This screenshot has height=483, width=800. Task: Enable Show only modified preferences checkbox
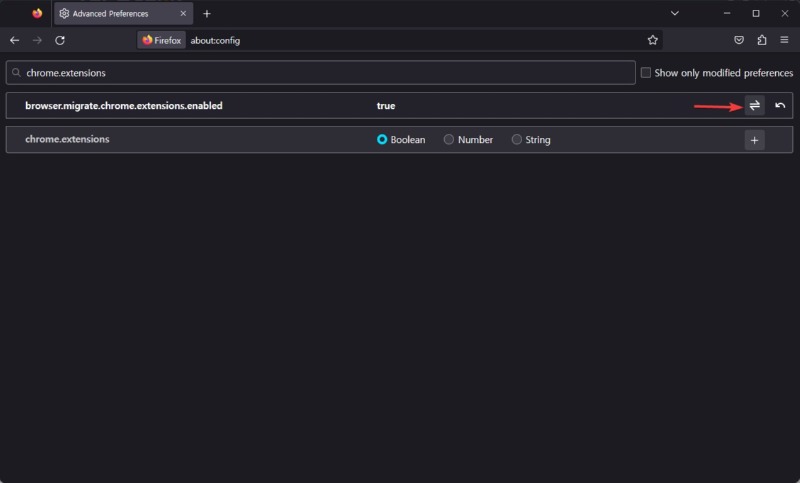coord(646,73)
